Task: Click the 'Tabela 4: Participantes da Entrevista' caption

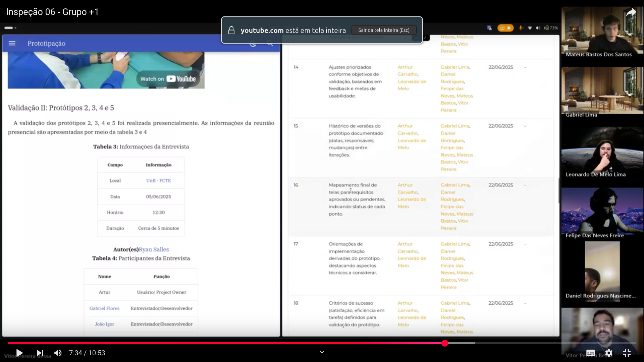Action: pyautogui.click(x=141, y=258)
